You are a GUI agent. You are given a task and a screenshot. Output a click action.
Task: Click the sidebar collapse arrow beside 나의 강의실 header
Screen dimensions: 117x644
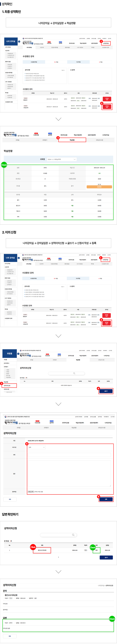(19, 42)
